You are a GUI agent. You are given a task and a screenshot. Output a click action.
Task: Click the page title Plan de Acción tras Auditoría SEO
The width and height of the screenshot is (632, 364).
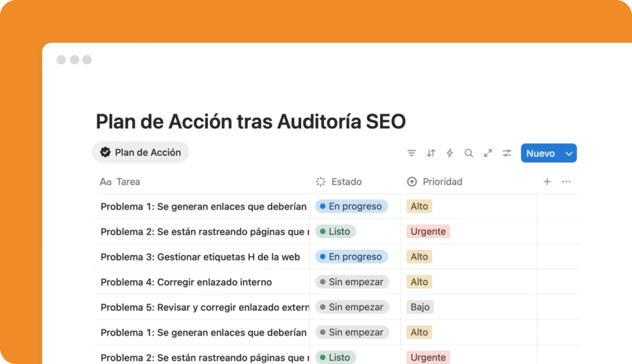(x=251, y=122)
